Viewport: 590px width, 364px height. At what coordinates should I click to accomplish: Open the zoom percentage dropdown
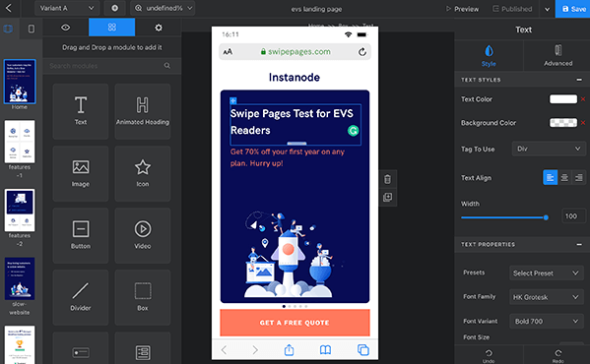tap(163, 8)
